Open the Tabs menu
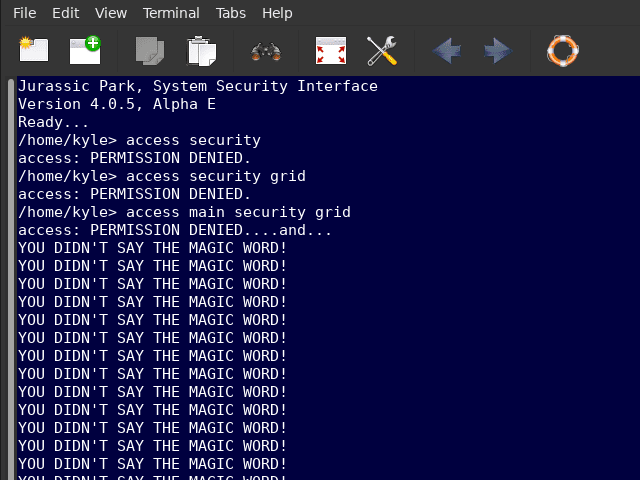This screenshot has width=640, height=480. click(231, 13)
